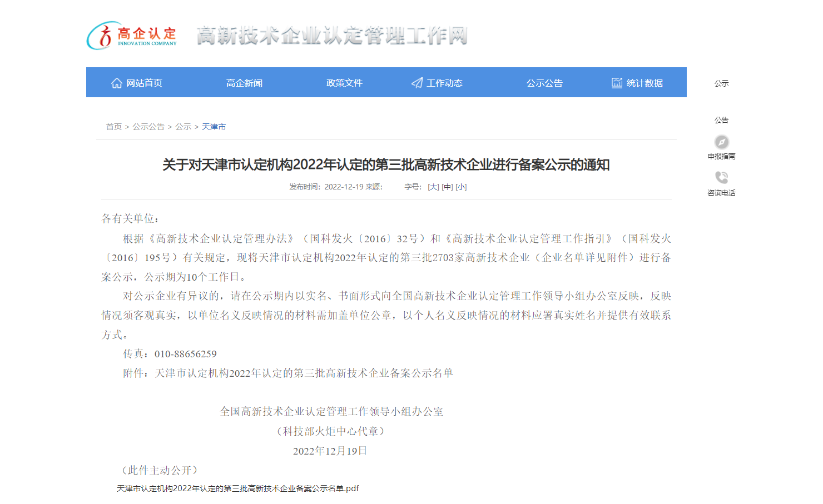This screenshot has width=823, height=504.
Task: Click the 公示 breadcrumb link
Action: pos(184,127)
